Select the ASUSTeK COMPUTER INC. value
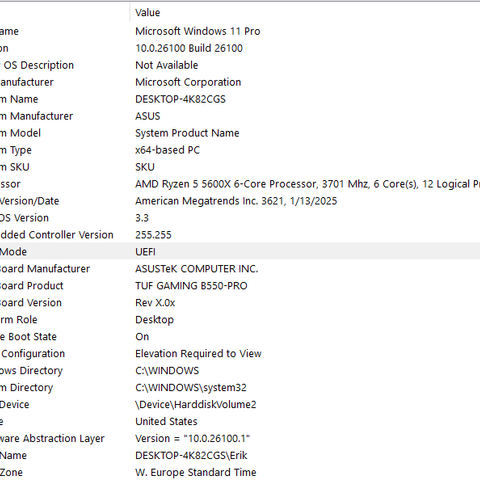 pos(197,269)
